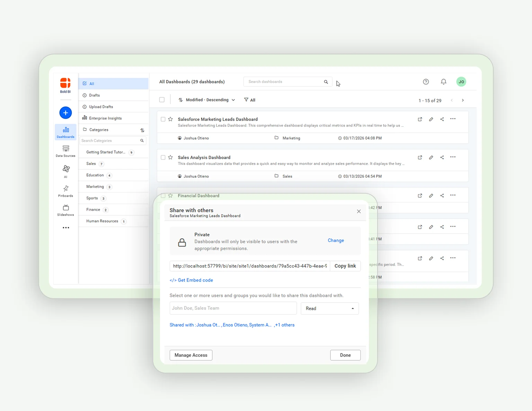Open the Finance category

114,210
